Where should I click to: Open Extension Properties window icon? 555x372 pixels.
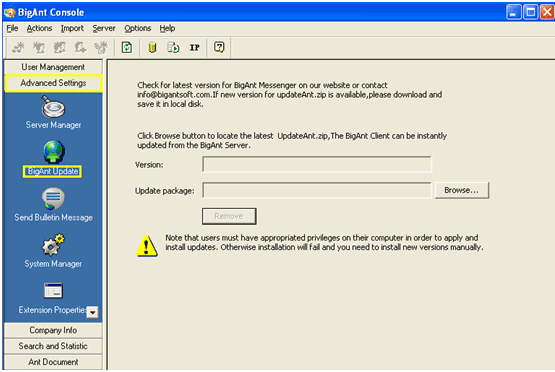point(53,291)
